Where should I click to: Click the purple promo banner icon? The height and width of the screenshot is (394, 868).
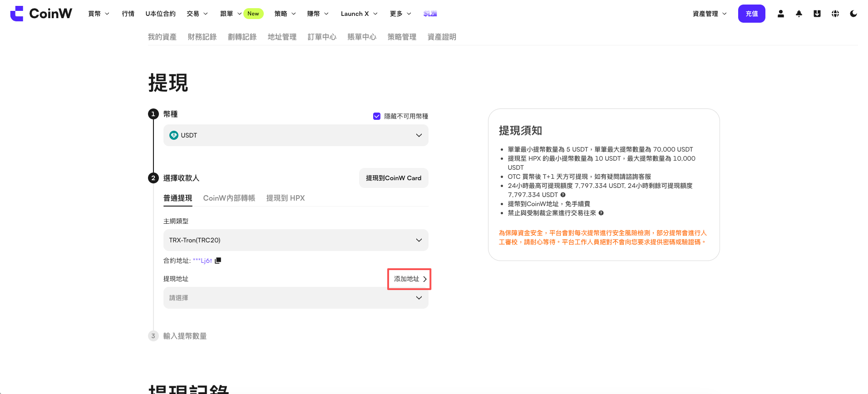pos(430,14)
